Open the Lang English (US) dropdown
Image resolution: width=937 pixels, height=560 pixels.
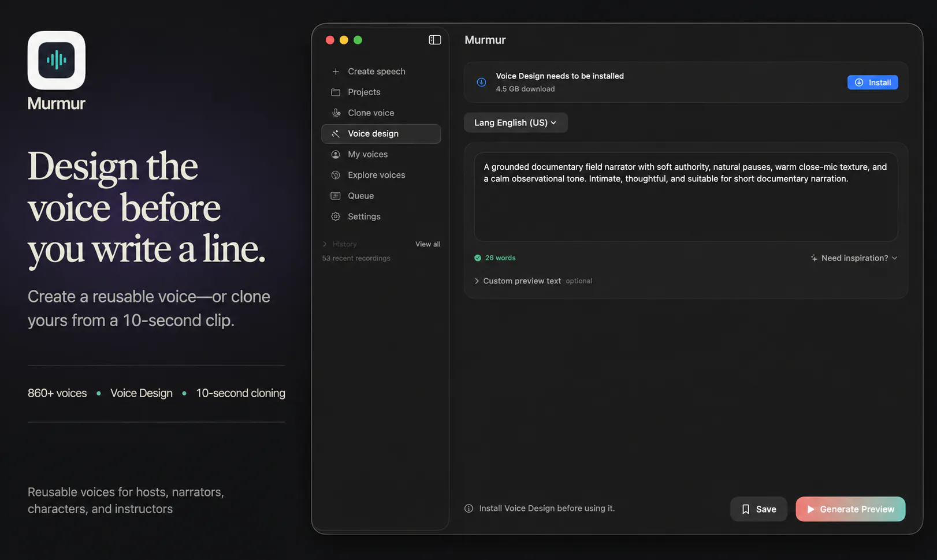[x=515, y=123]
